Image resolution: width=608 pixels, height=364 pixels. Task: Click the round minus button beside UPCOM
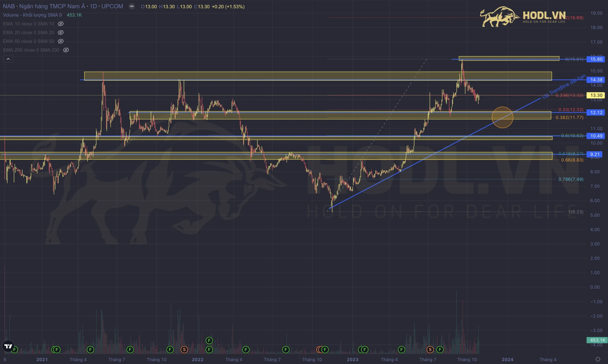132,6
